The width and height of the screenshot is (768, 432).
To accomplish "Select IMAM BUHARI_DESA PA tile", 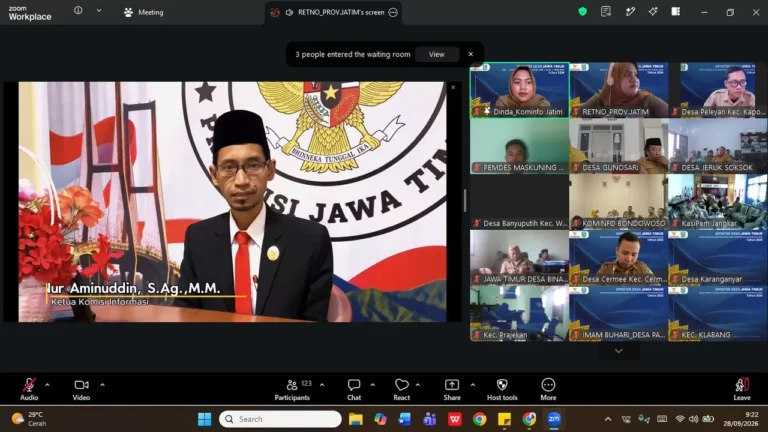I will pyautogui.click(x=619, y=313).
